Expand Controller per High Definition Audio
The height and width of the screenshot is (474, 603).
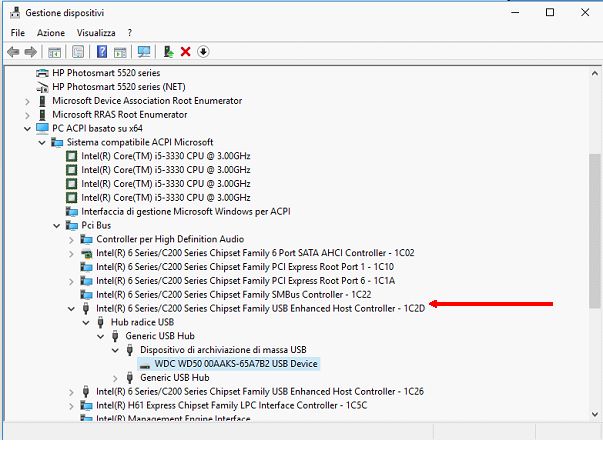coord(71,240)
